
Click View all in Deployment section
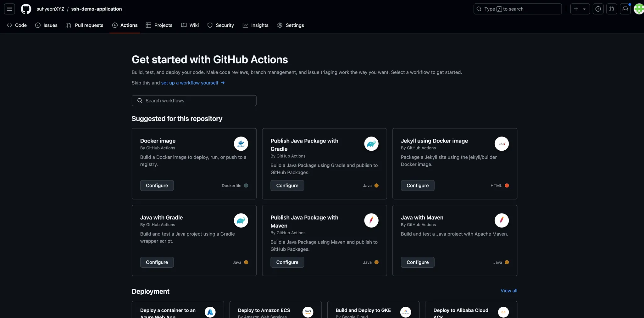(509, 291)
